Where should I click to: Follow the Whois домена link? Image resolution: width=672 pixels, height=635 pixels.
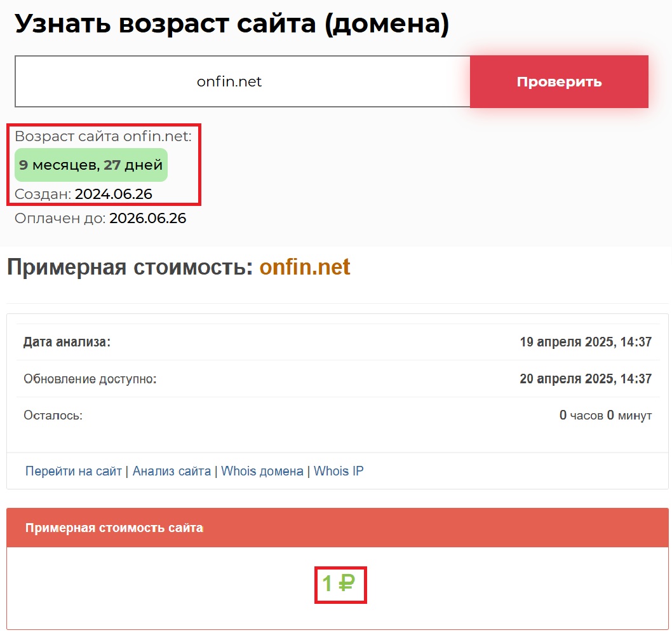tap(262, 471)
